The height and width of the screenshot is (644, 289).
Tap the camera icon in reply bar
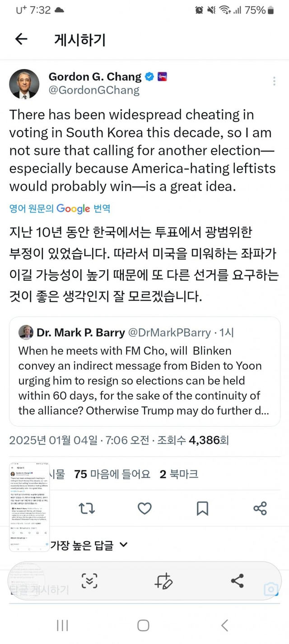click(271, 589)
